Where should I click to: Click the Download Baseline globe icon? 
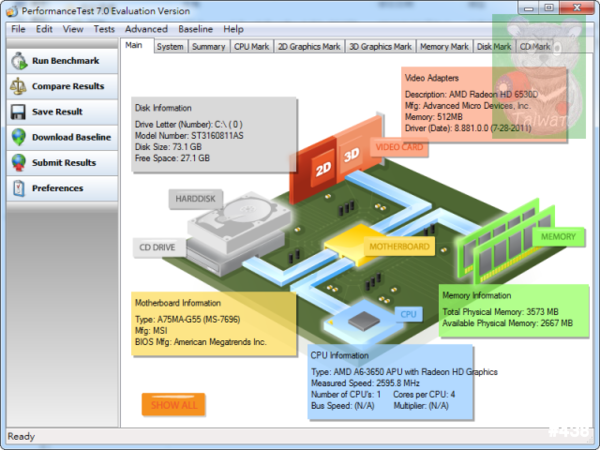pyautogui.click(x=18, y=137)
